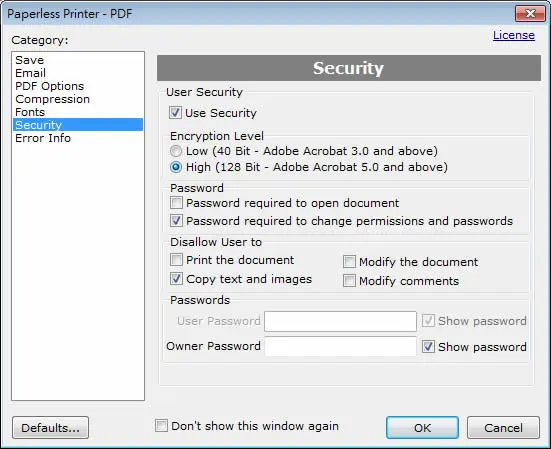Enable password required to open document

click(176, 203)
